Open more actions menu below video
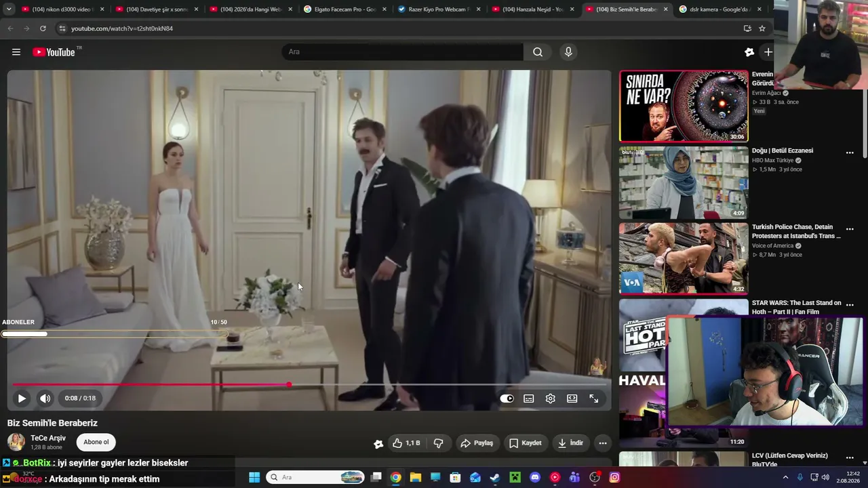Screen dimensions: 868x488 (x=602, y=443)
